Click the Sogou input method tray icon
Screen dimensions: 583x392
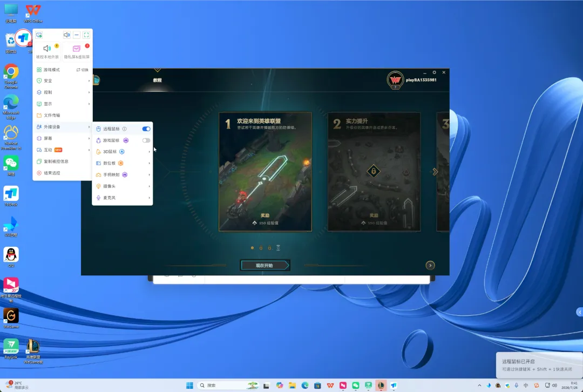[x=536, y=386]
